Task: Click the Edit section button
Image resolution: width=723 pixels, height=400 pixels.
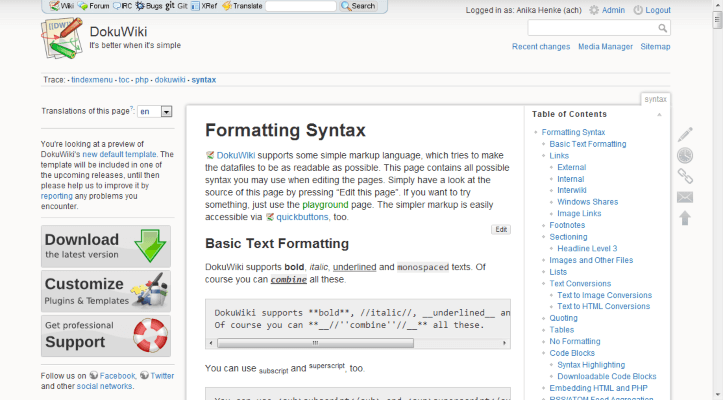Action: [501, 229]
